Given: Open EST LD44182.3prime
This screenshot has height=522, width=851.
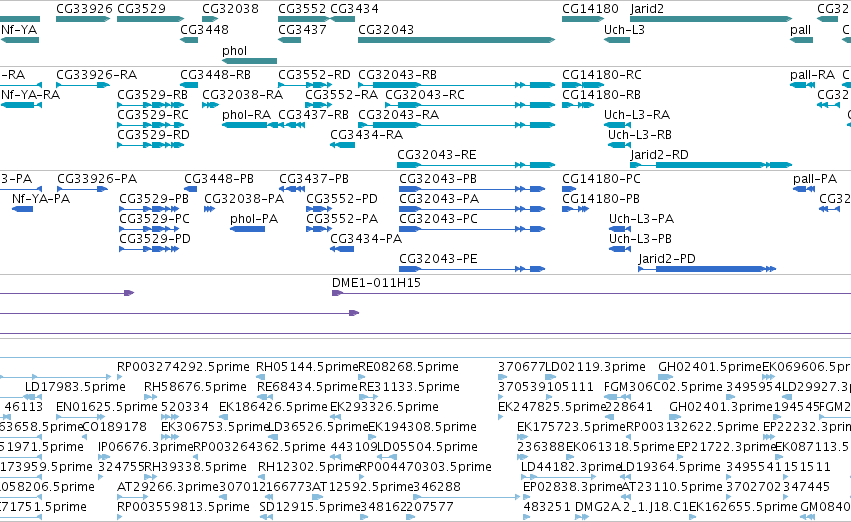Looking at the screenshot, I should tap(571, 467).
